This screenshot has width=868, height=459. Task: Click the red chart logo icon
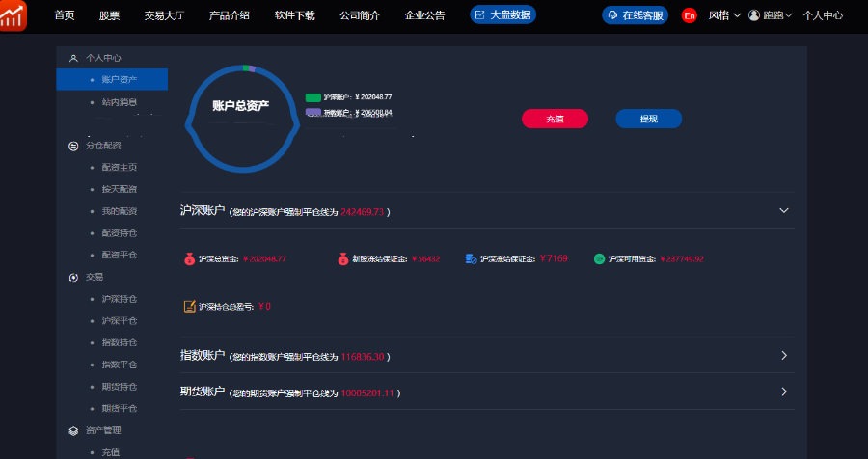(x=14, y=15)
